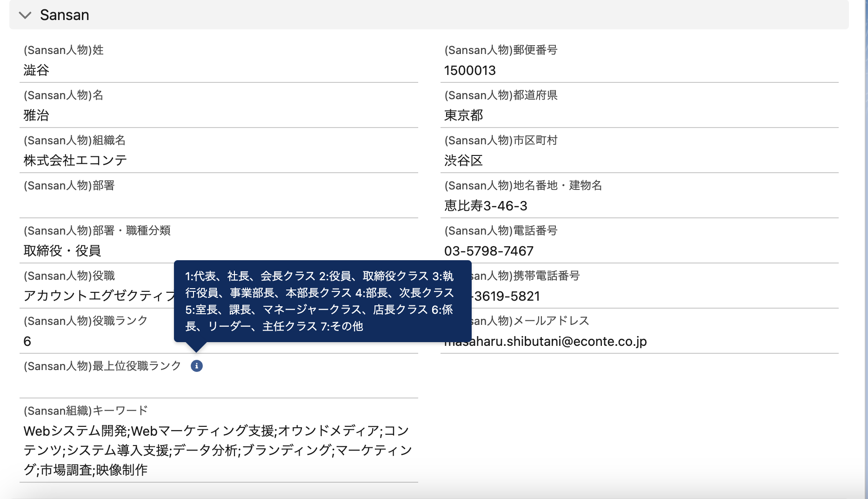
Task: Click the address value 恵比寿3-46-3
Action: 486,206
